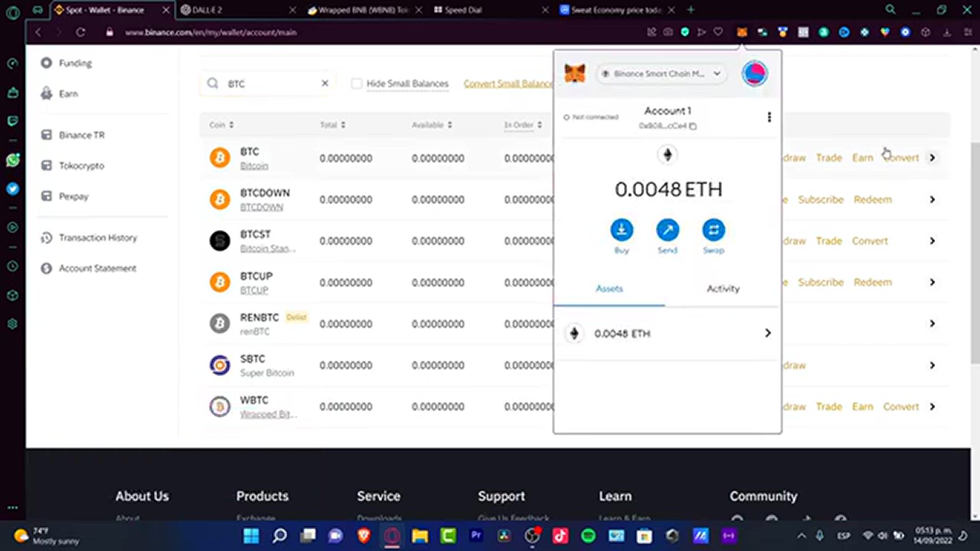Image resolution: width=980 pixels, height=551 pixels.
Task: Expand the BTC row chevron
Action: (x=933, y=158)
